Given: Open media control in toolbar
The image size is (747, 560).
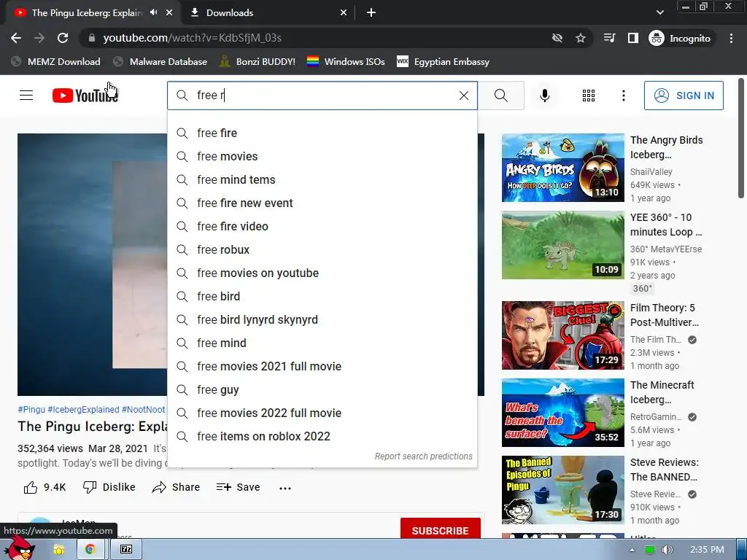Looking at the screenshot, I should [609, 38].
